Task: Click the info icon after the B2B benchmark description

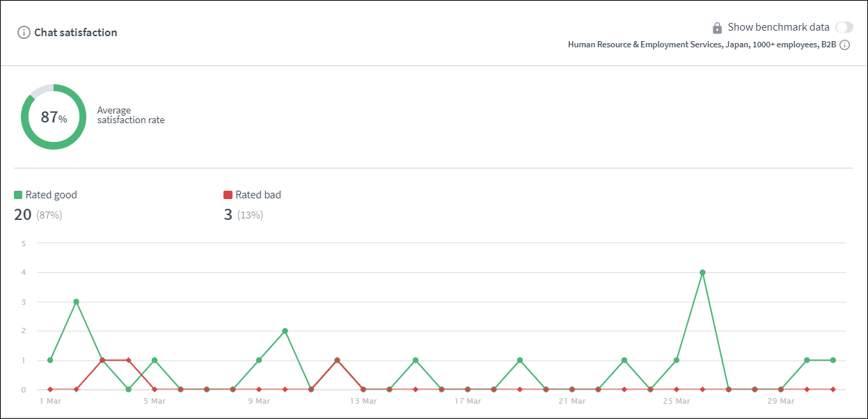Action: pos(844,45)
